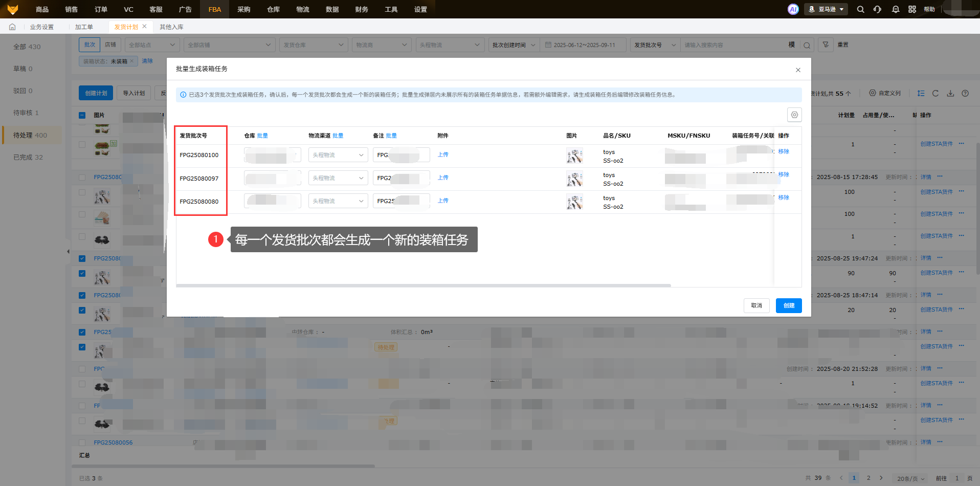Open the notifications bell

coord(895,9)
